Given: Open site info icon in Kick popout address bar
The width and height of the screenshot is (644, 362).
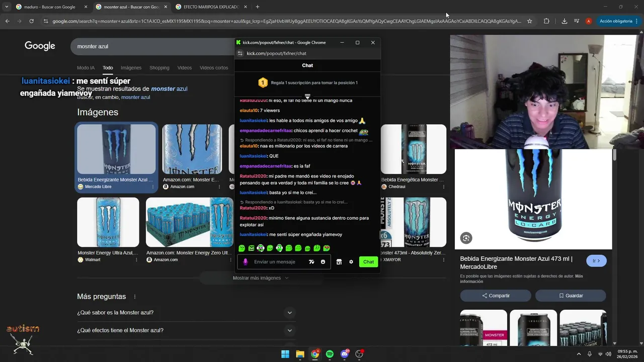Looking at the screenshot, I should pyautogui.click(x=240, y=53).
